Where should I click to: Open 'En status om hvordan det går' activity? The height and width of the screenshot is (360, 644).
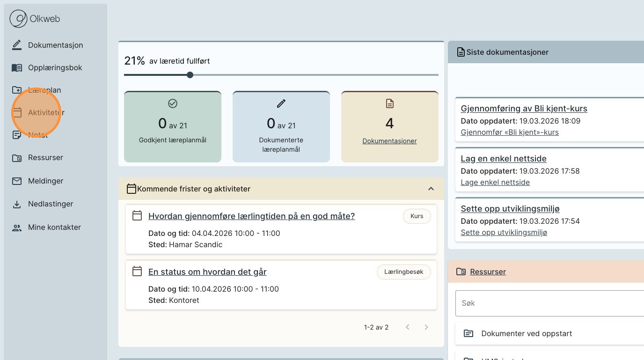207,272
